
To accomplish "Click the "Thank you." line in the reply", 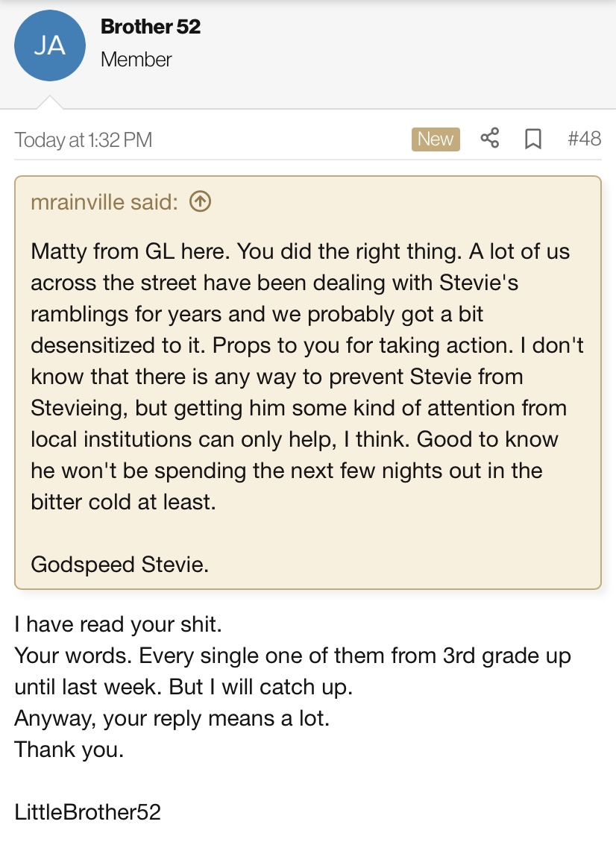I will (69, 749).
